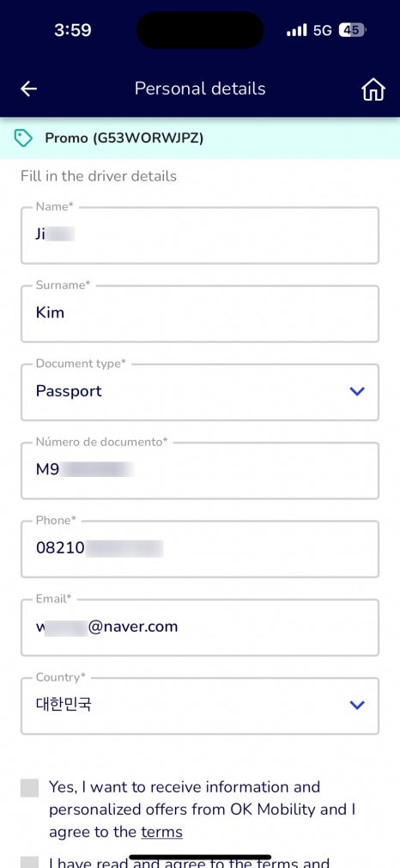Tap the cellular signal bars icon
Viewport: 400px width, 868px height.
point(296,30)
